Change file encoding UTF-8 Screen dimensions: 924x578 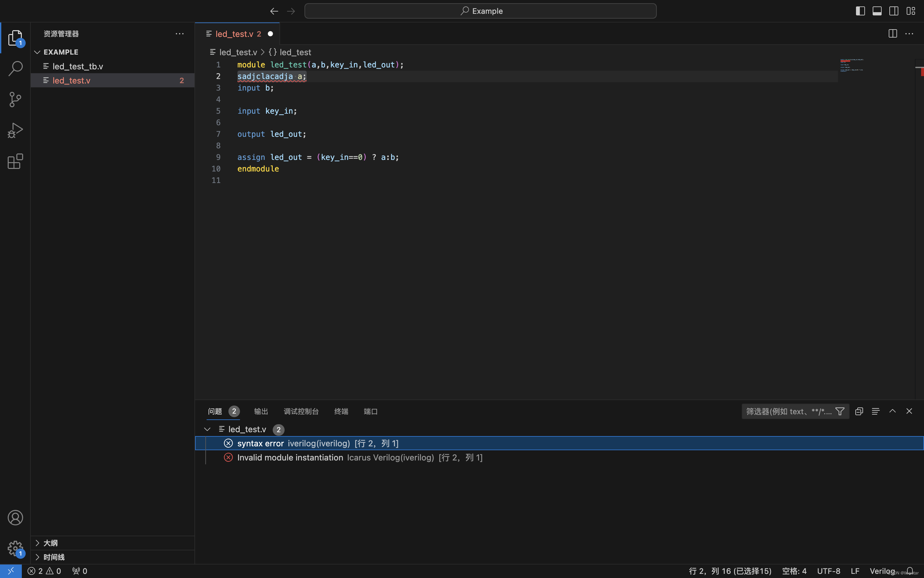(828, 571)
